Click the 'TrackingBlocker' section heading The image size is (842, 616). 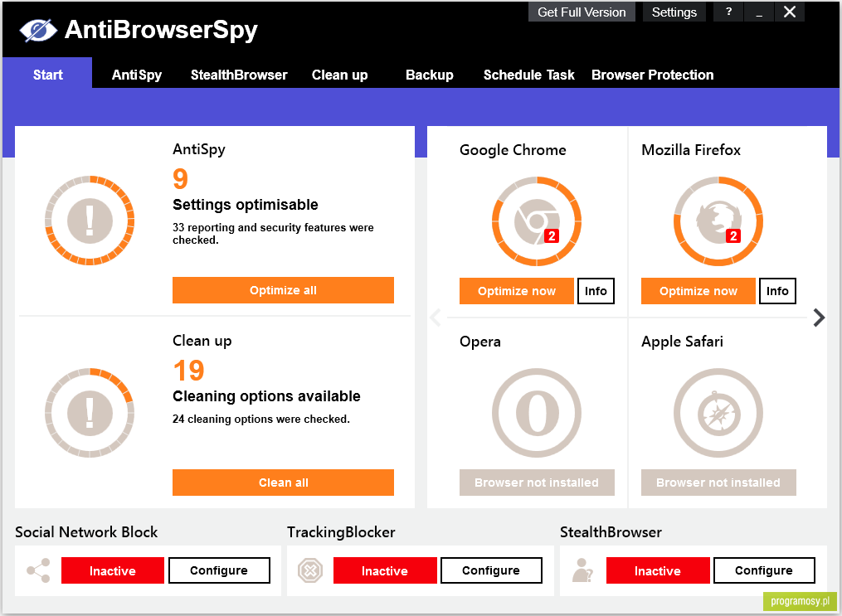(x=341, y=531)
